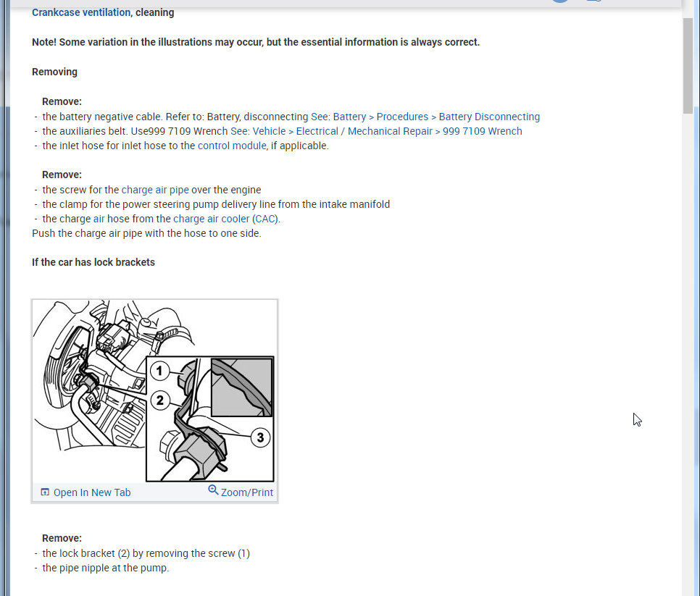Follow the Battery Disconnecting link
Screen dimensions: 700x596
click(x=489, y=117)
